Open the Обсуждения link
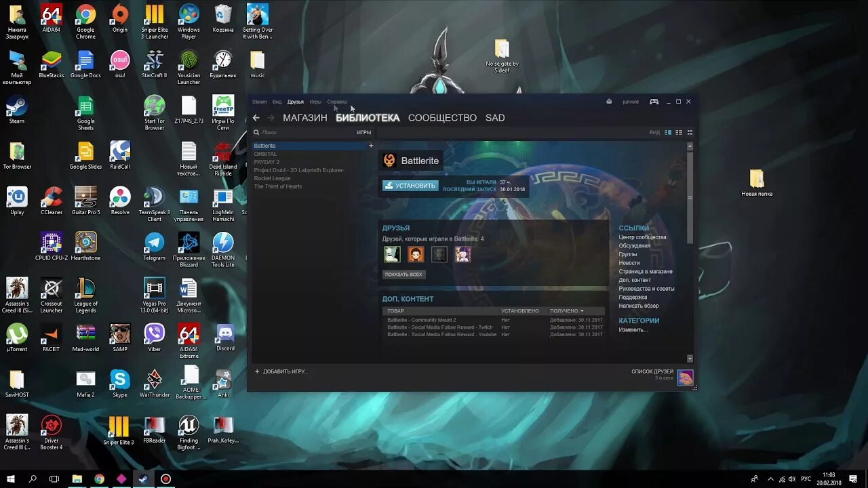868x488 pixels. click(635, 246)
